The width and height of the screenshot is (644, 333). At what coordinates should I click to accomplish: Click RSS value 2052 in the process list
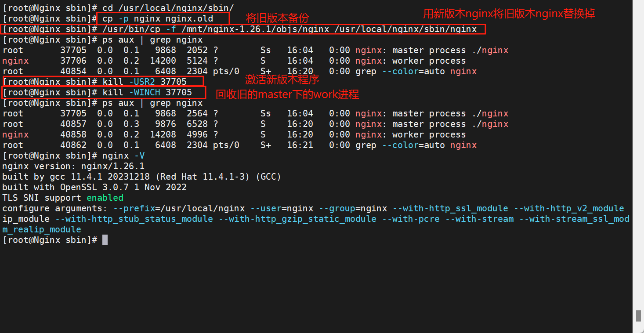pos(197,50)
